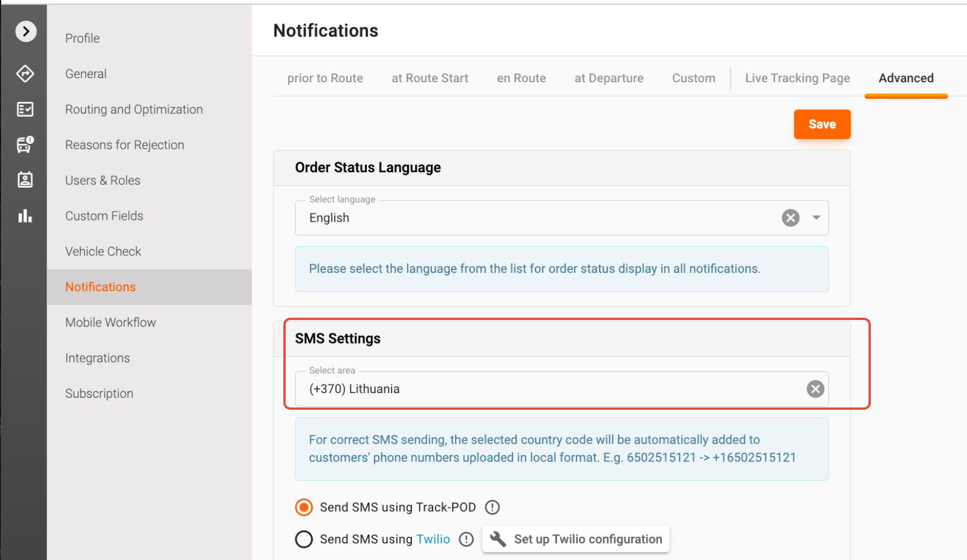This screenshot has height=560, width=967.
Task: Select Send SMS using Track-POD radio button
Action: click(x=304, y=507)
